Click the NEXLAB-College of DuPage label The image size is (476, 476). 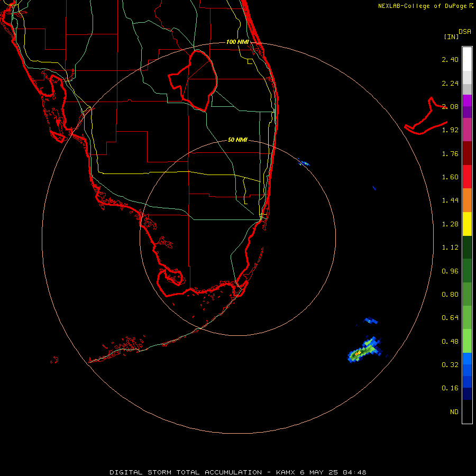point(423,6)
